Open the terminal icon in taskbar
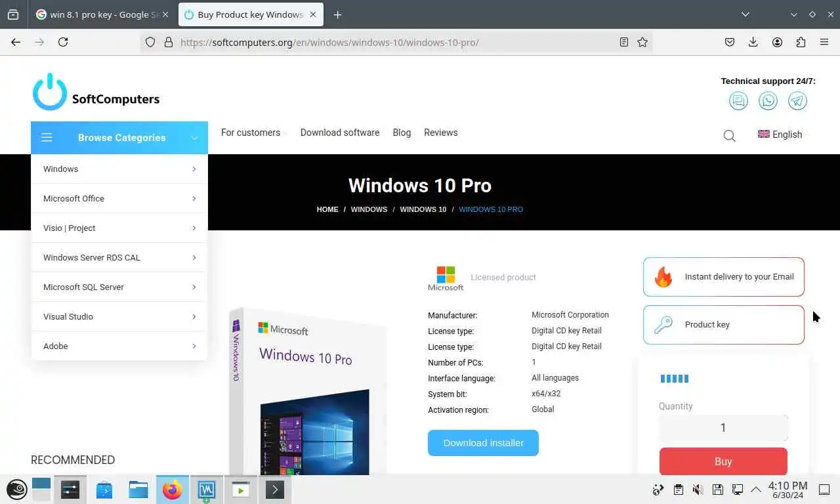840x504 pixels. click(x=274, y=490)
